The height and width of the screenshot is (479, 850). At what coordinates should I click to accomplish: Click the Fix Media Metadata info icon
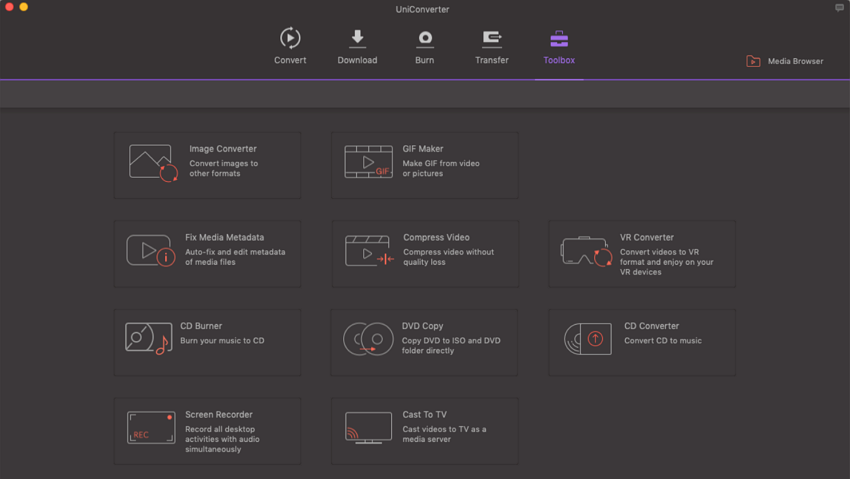[151, 250]
